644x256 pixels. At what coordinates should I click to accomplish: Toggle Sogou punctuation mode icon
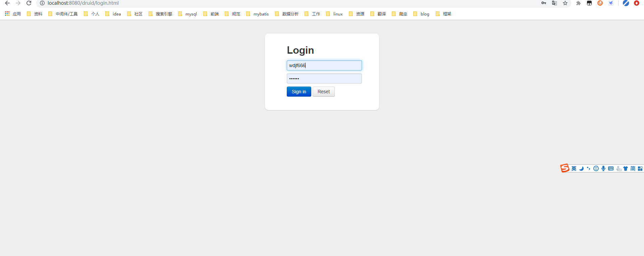click(x=589, y=168)
